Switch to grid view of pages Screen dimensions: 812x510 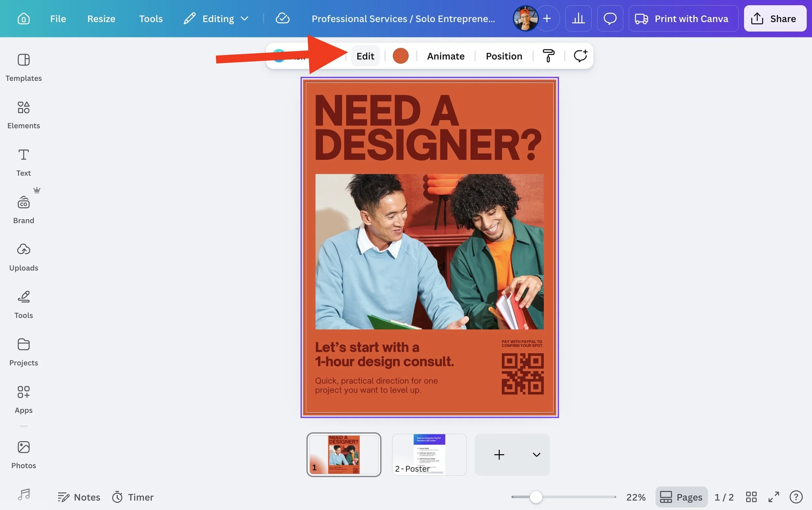point(751,497)
